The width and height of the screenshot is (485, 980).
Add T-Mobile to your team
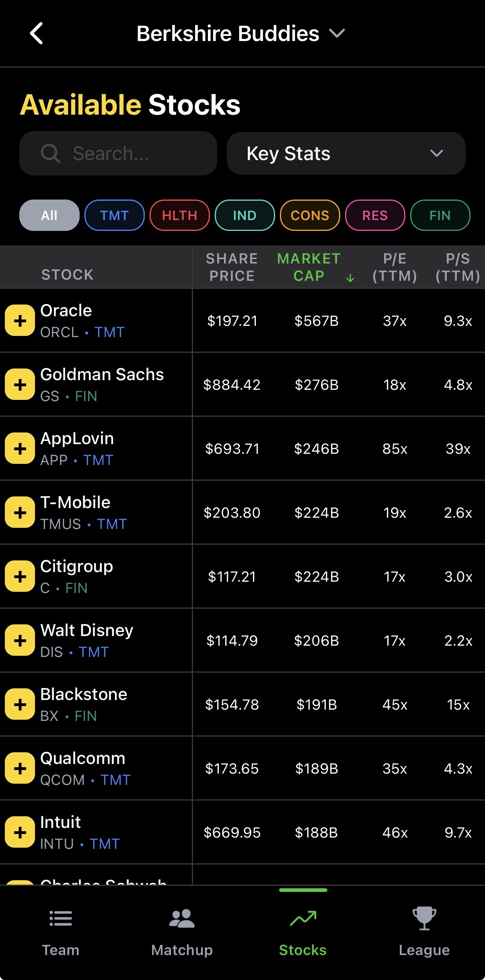pyautogui.click(x=19, y=513)
